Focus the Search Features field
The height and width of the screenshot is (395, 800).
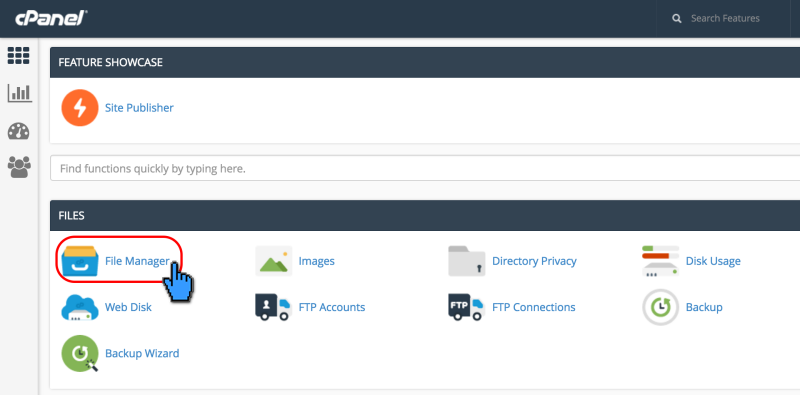point(725,18)
